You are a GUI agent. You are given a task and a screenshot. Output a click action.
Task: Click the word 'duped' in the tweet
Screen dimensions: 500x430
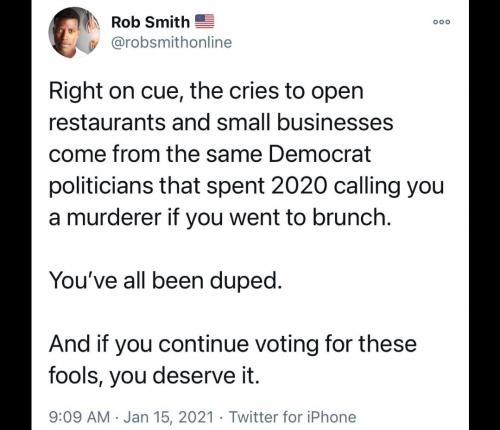click(x=243, y=281)
